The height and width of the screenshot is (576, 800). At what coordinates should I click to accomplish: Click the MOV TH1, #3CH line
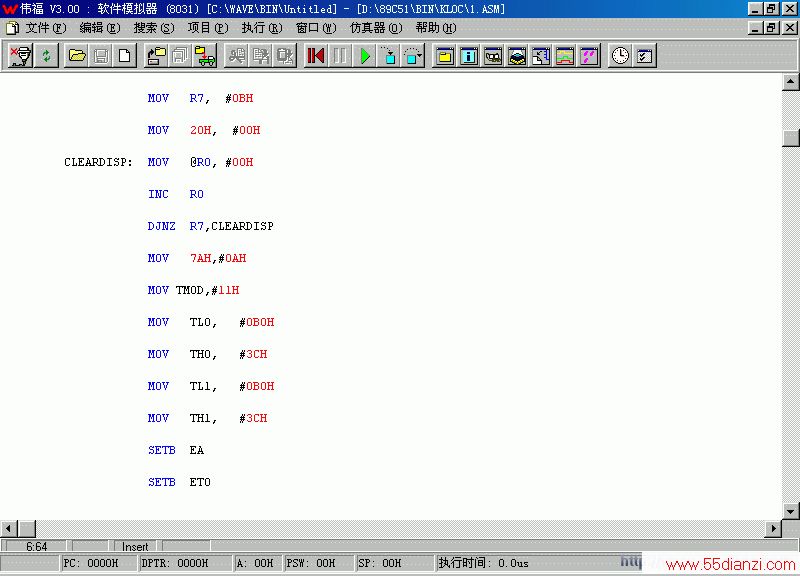[x=208, y=418]
